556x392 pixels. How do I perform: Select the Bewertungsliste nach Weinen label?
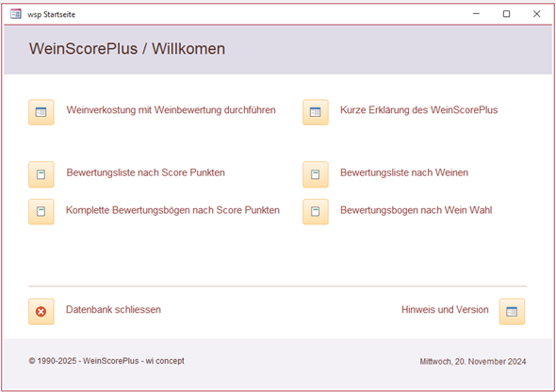(x=404, y=172)
